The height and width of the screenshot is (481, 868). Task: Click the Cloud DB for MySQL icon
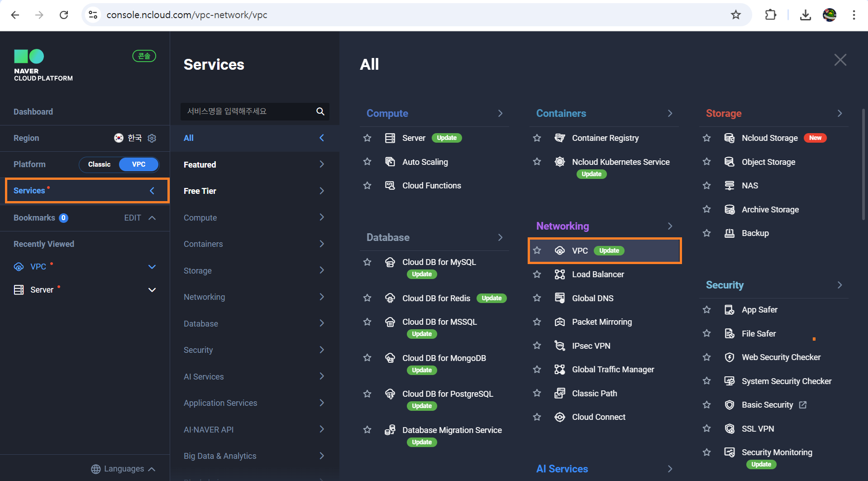390,262
